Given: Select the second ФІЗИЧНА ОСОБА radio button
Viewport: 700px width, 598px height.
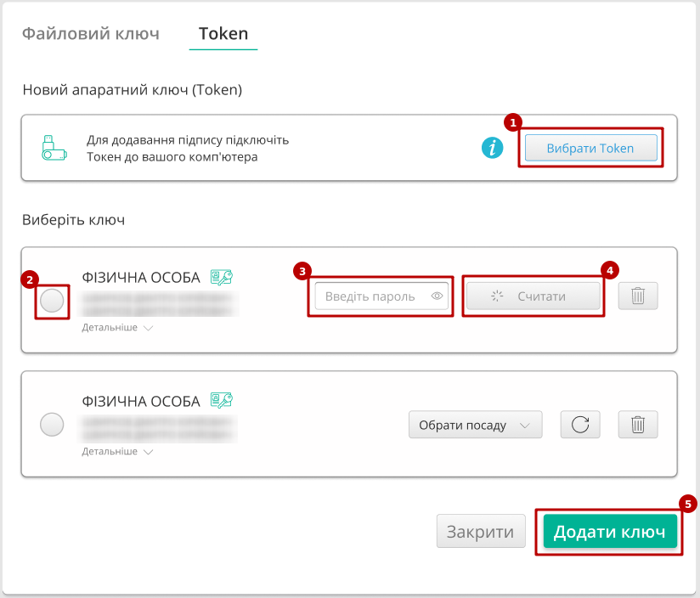Looking at the screenshot, I should coord(52,425).
